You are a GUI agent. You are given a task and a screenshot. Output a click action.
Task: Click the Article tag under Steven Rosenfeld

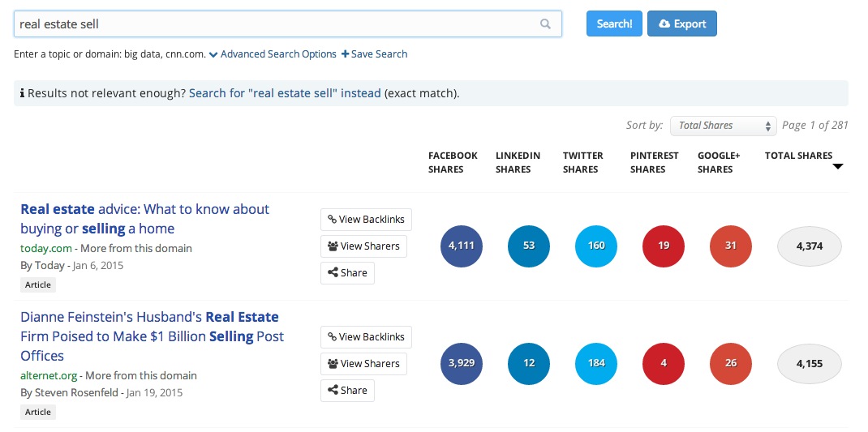coord(38,412)
